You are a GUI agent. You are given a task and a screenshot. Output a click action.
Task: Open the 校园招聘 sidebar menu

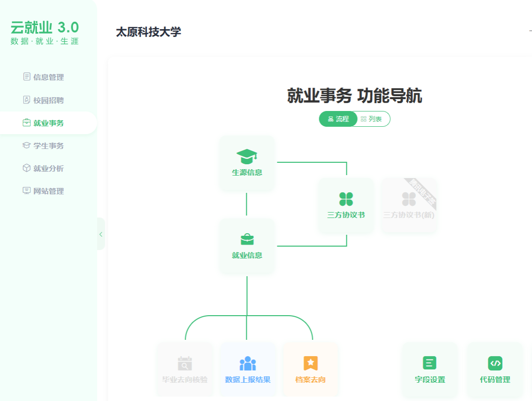pyautogui.click(x=48, y=100)
